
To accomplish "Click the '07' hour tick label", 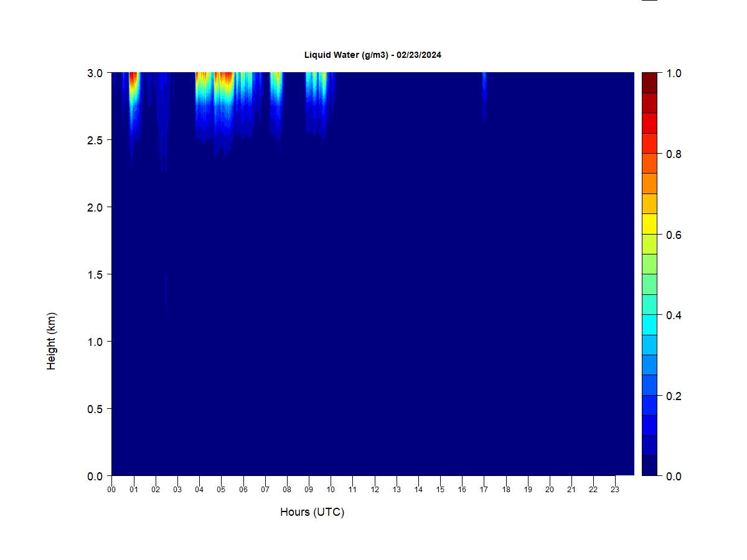I will click(265, 490).
